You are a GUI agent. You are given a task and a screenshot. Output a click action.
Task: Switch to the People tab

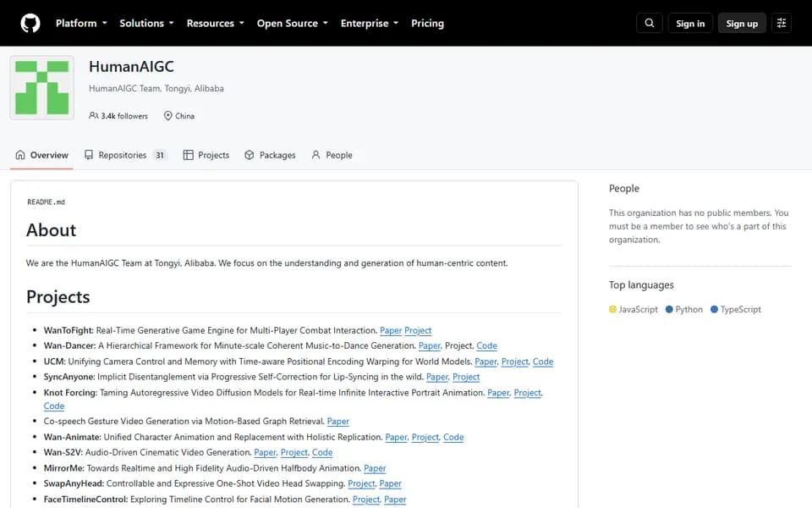click(x=332, y=155)
